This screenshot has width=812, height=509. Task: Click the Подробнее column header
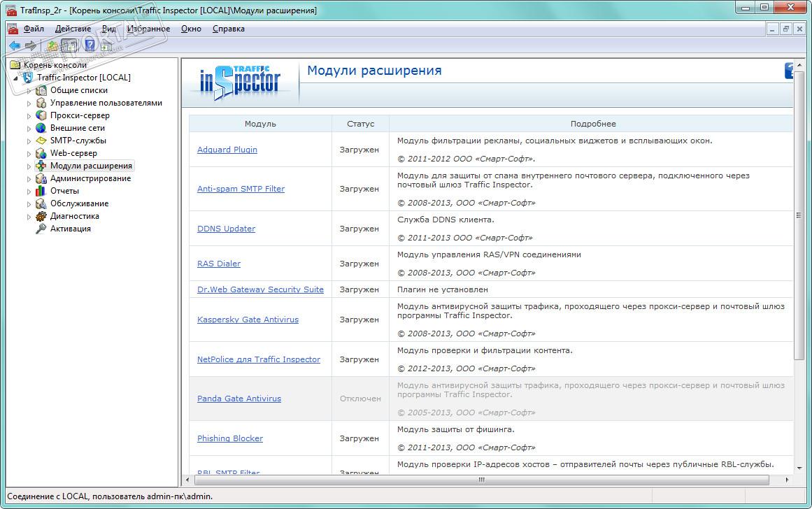(x=593, y=124)
